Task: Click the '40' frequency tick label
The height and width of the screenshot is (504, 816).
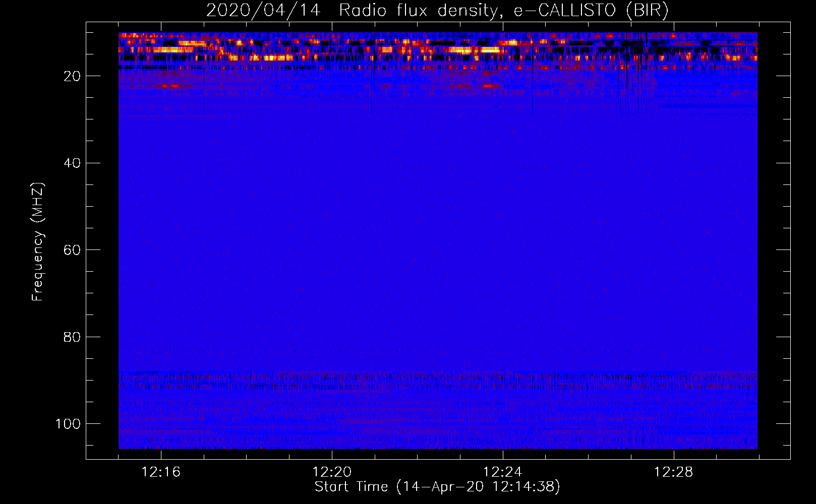Action: point(72,163)
